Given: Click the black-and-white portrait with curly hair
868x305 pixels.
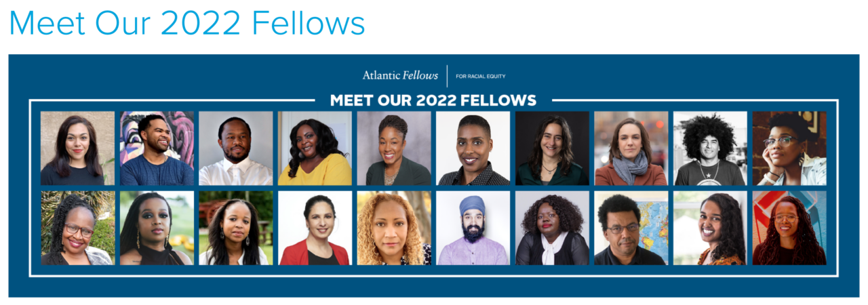Looking at the screenshot, I should point(711,148).
